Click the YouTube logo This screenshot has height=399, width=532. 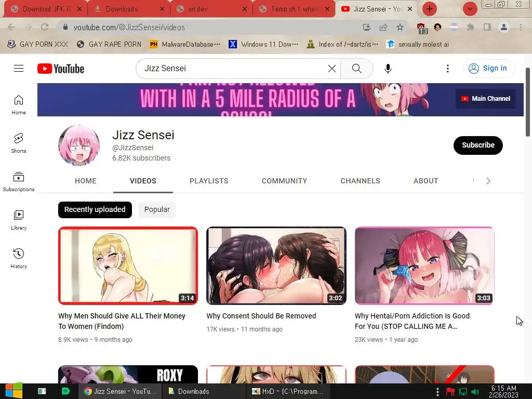(61, 69)
